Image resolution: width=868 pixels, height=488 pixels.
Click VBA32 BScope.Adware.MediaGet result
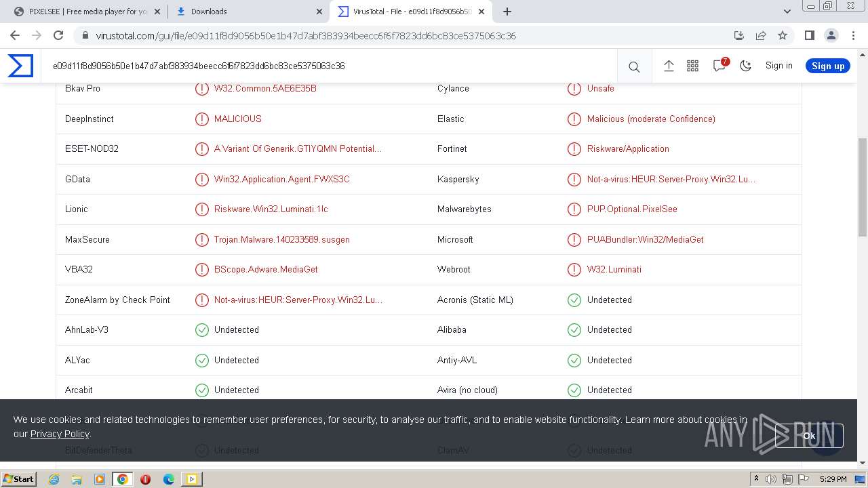pos(266,270)
